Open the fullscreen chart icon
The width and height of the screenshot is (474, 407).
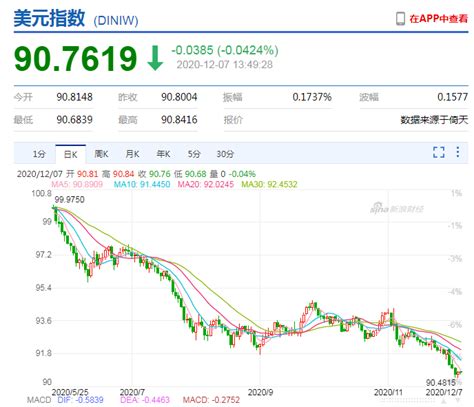coord(439,152)
